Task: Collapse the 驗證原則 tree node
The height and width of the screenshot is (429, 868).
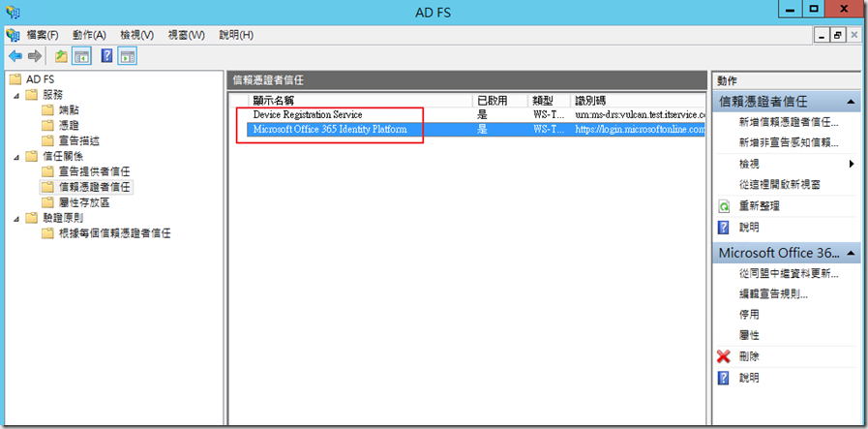Action: (x=15, y=218)
